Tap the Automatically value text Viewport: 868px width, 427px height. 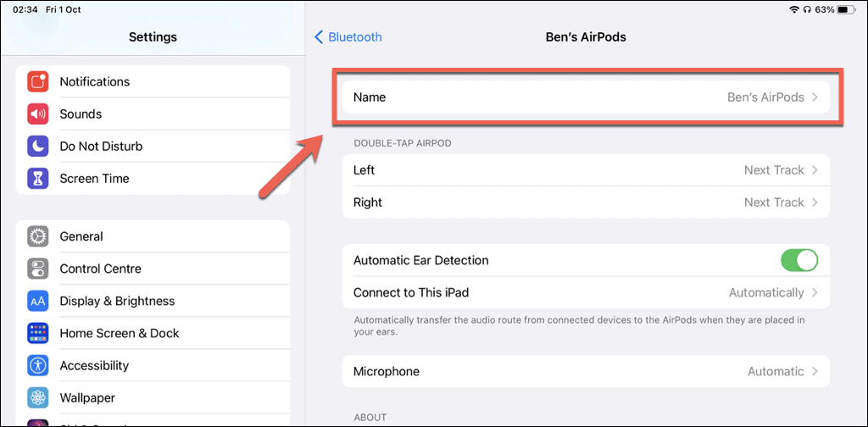point(766,292)
